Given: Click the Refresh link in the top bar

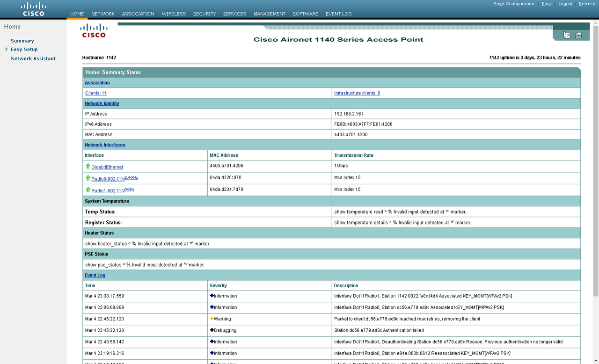Looking at the screenshot, I should coord(587,4).
